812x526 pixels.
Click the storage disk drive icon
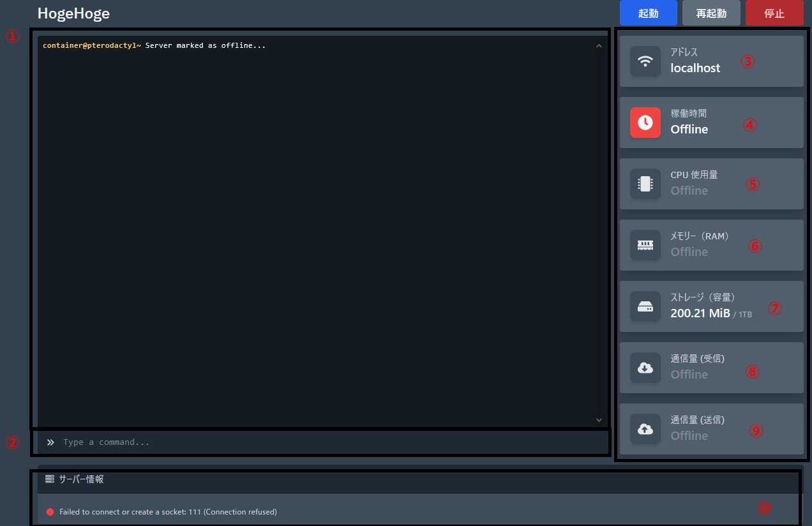(645, 306)
